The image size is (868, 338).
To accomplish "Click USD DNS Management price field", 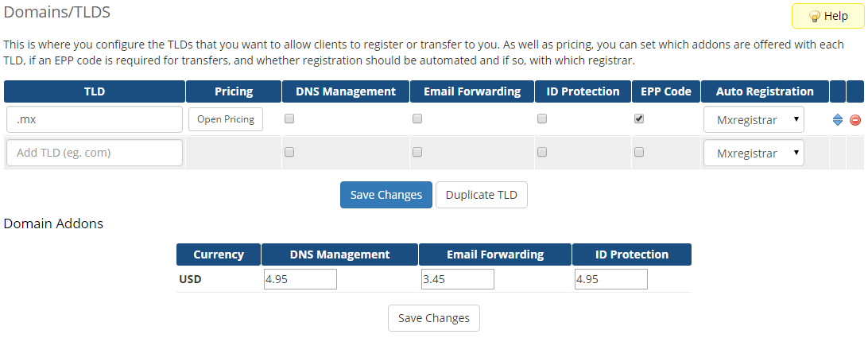I will [300, 279].
